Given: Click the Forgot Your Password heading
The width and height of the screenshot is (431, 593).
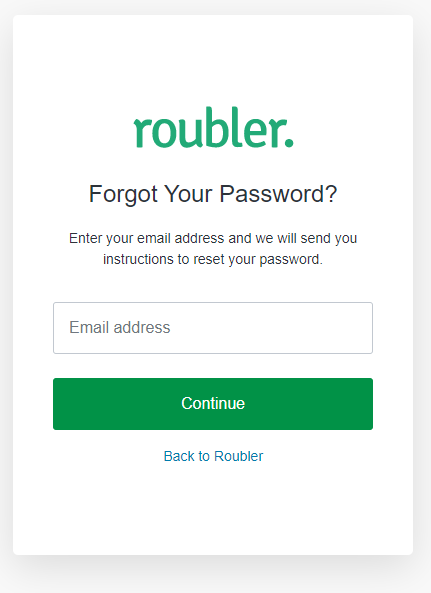Looking at the screenshot, I should (213, 194).
